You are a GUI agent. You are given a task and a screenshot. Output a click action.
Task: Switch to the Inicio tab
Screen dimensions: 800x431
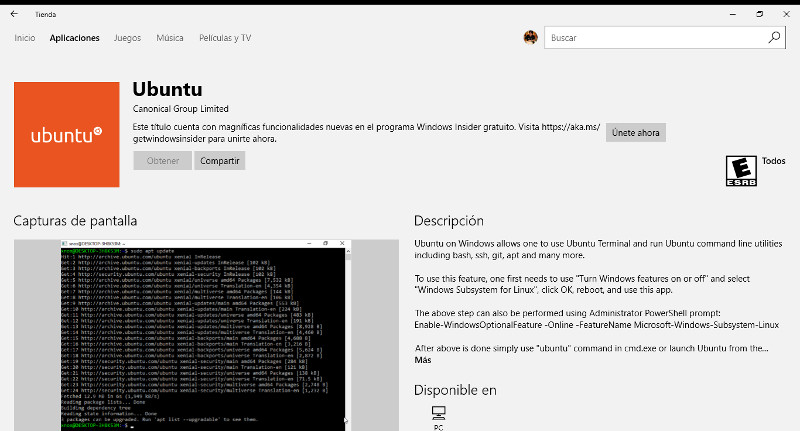[25, 38]
